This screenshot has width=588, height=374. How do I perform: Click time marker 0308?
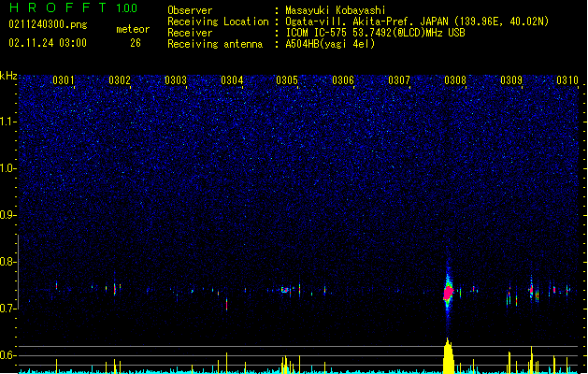(x=455, y=80)
